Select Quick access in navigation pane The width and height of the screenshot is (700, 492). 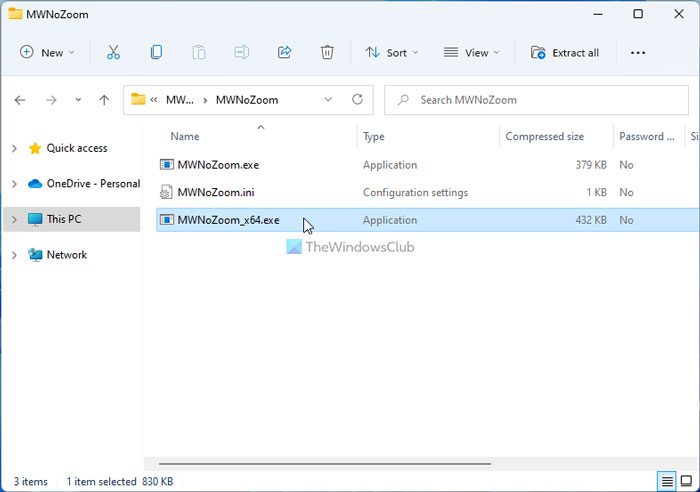tap(77, 148)
